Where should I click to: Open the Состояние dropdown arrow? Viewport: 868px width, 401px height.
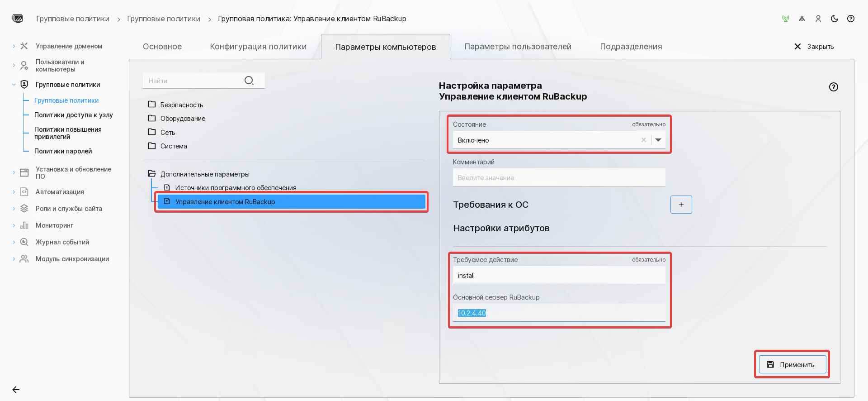pos(658,140)
